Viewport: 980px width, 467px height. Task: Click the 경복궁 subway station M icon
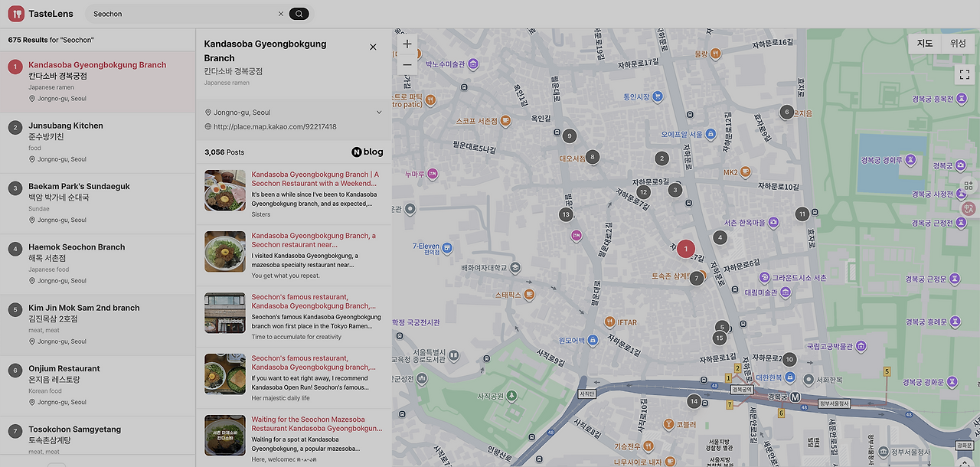[795, 397]
